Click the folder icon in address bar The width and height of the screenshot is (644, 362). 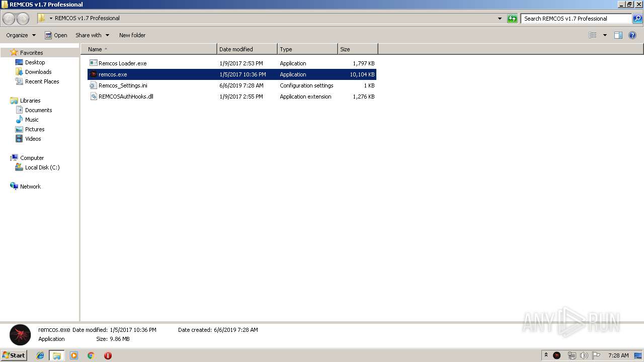[x=41, y=18]
